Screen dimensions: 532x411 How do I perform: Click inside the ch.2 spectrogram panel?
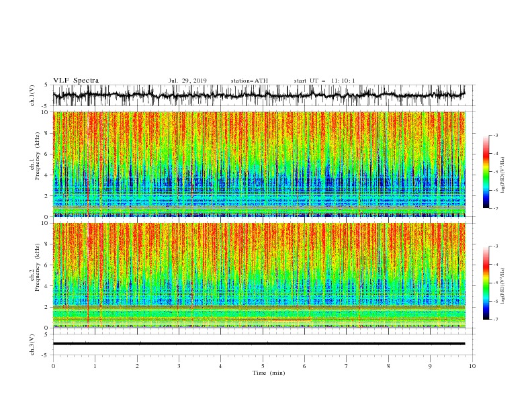coord(259,275)
